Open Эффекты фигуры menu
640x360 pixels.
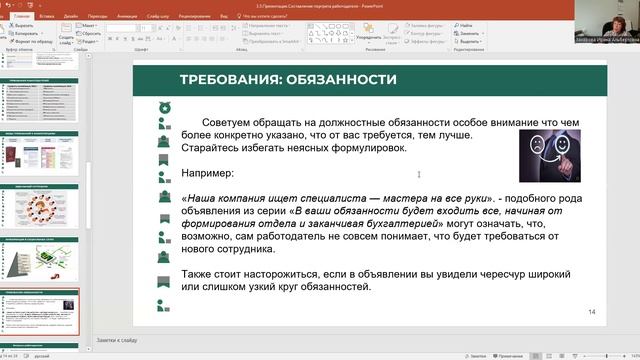coord(425,41)
